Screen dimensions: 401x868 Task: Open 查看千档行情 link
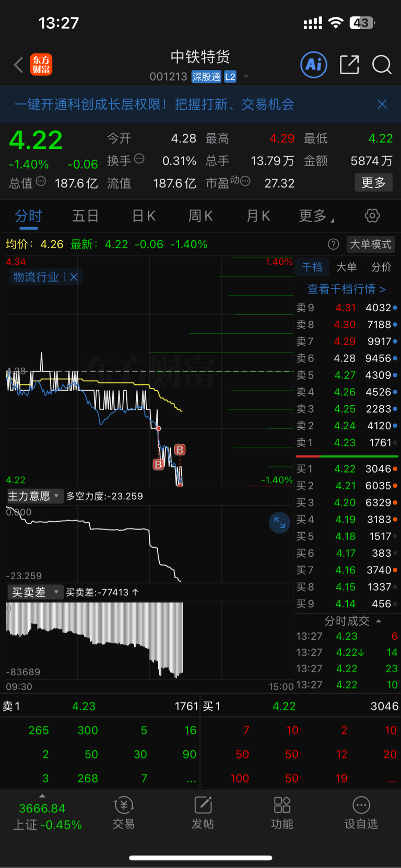coord(347,289)
